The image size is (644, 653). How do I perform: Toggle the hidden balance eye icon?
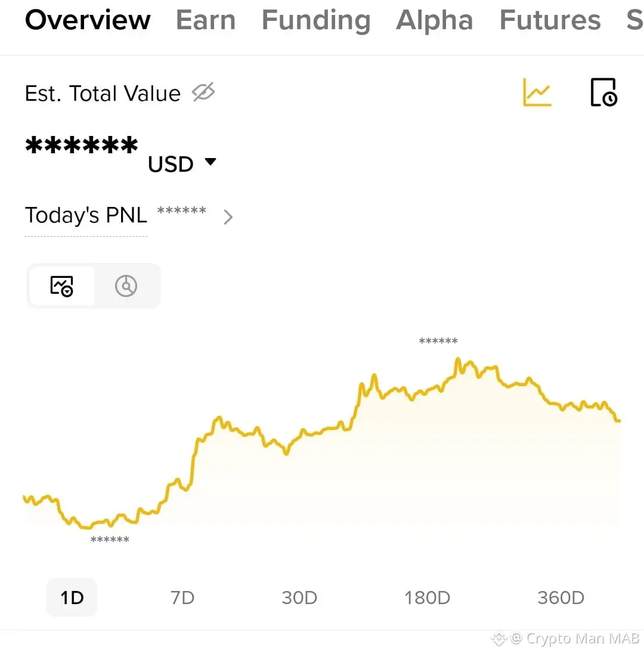203,92
